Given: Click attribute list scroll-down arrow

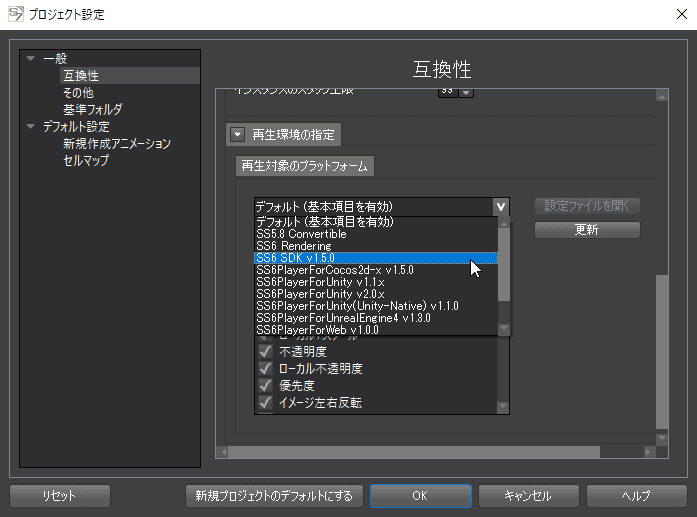Looking at the screenshot, I should (x=503, y=406).
